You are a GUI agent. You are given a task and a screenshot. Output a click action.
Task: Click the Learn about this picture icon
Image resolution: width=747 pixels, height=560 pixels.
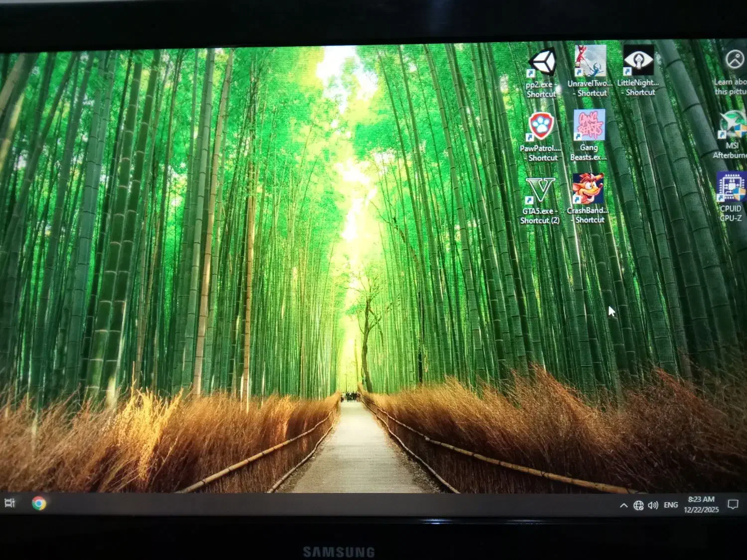[x=734, y=60]
